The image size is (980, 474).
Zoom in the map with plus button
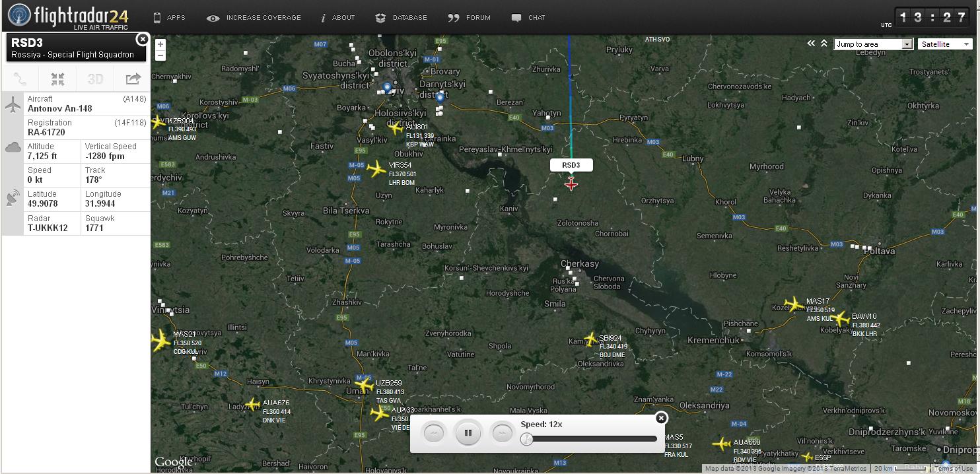(160, 44)
